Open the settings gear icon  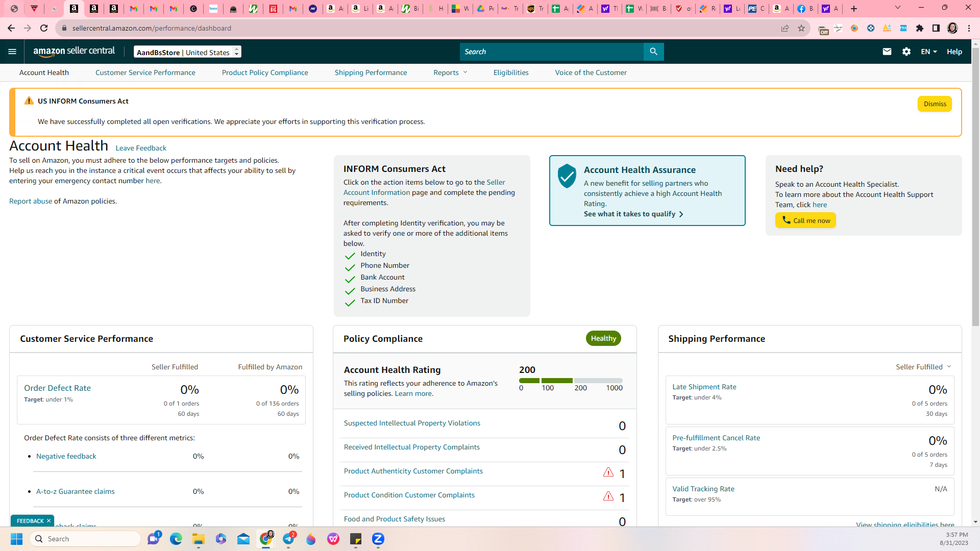pyautogui.click(x=906, y=52)
